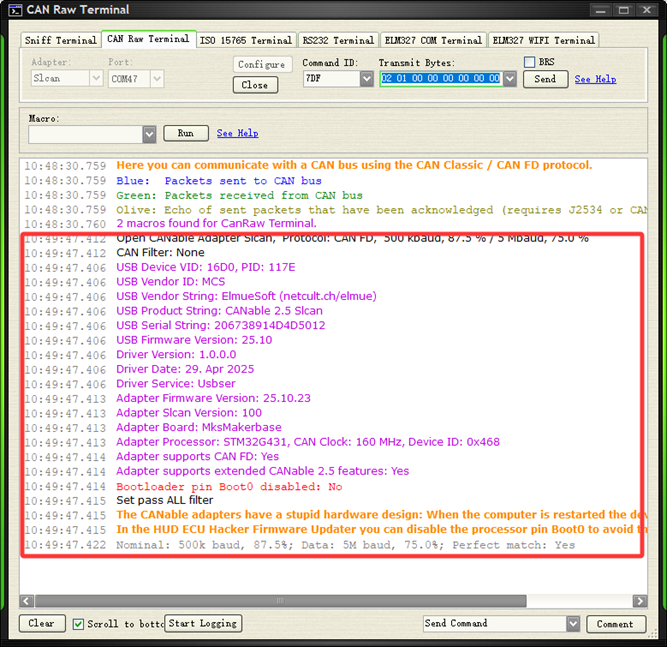Expand the Command ID dropdown arrow

(x=366, y=79)
